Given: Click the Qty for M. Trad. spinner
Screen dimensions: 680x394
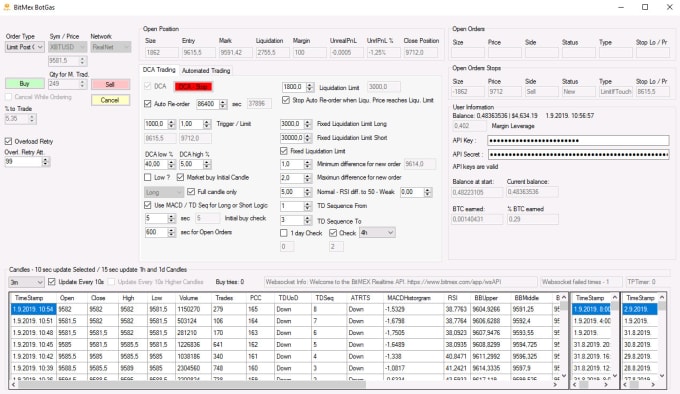Looking at the screenshot, I should pos(82,84).
